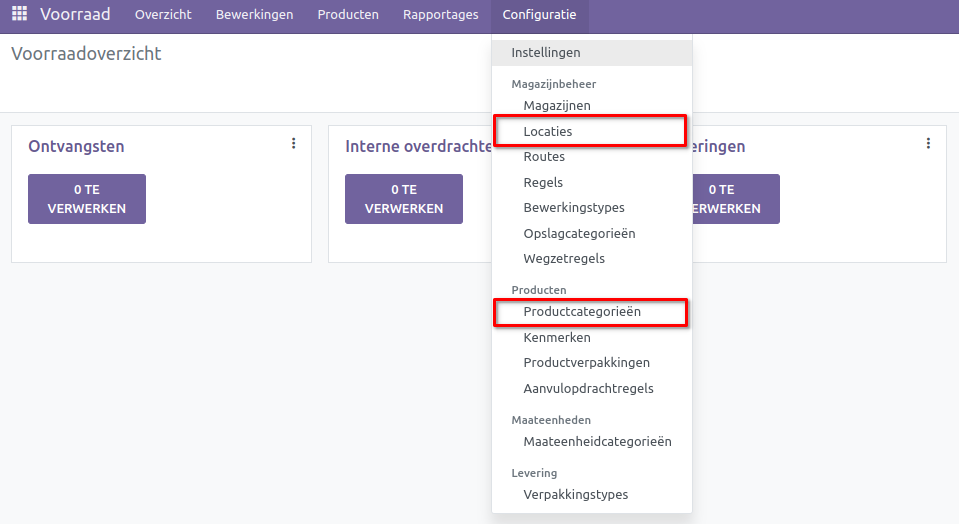Expand the Bewerkingen menu
This screenshot has width=959, height=524.
pos(254,15)
